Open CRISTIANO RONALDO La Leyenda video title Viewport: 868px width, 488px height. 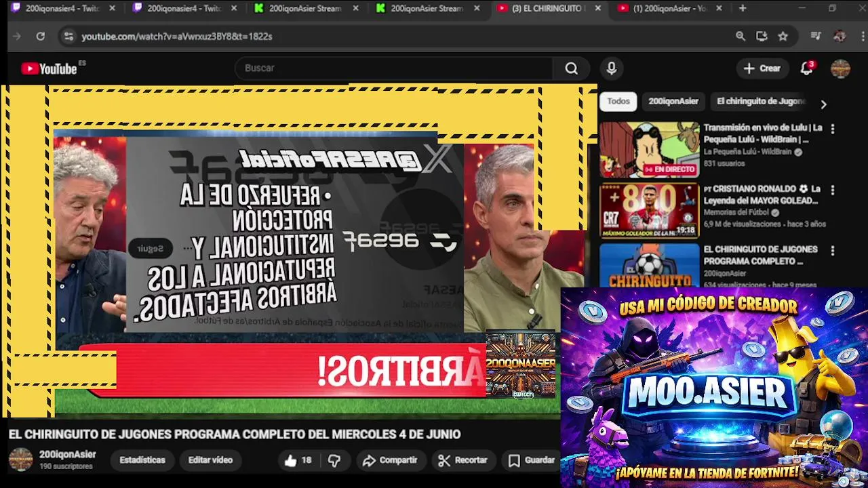[763, 195]
